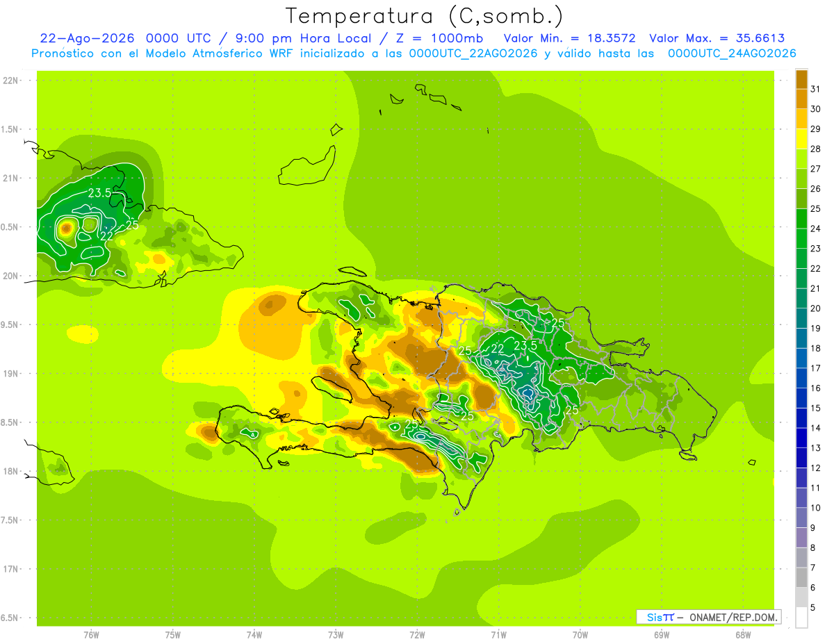
Task: Click the '69W' longitude label
Action: click(x=662, y=635)
